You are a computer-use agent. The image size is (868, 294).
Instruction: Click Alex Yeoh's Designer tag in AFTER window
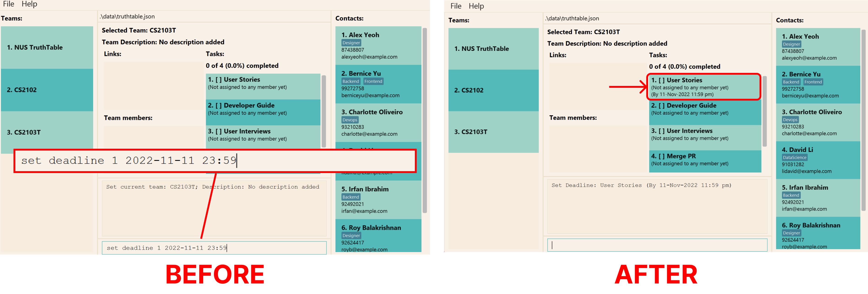click(791, 44)
